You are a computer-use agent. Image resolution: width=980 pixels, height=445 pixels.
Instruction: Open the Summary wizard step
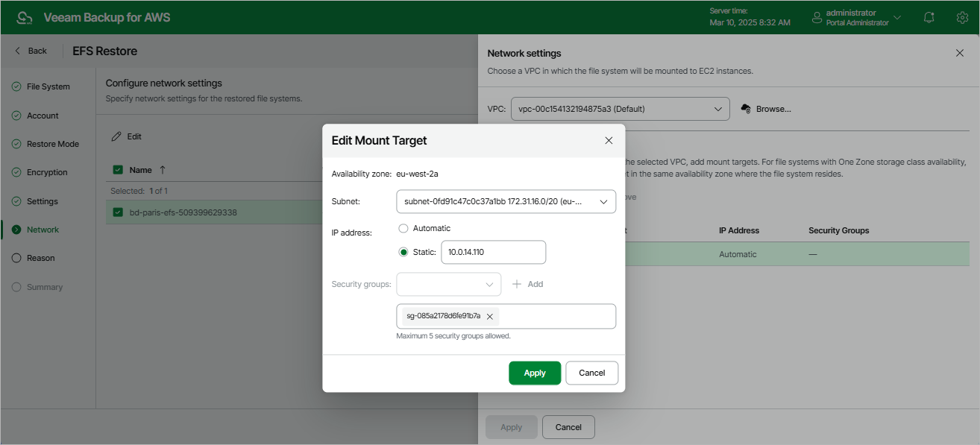pyautogui.click(x=45, y=287)
